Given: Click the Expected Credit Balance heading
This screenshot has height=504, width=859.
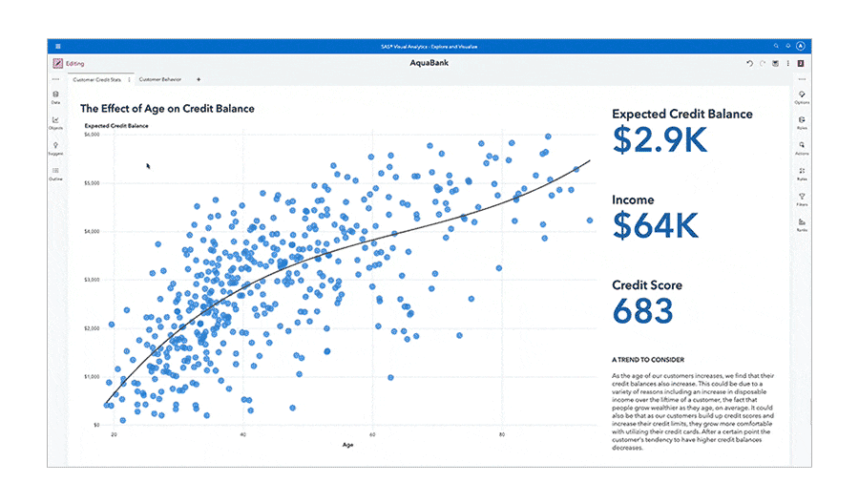Looking at the screenshot, I should coord(682,114).
